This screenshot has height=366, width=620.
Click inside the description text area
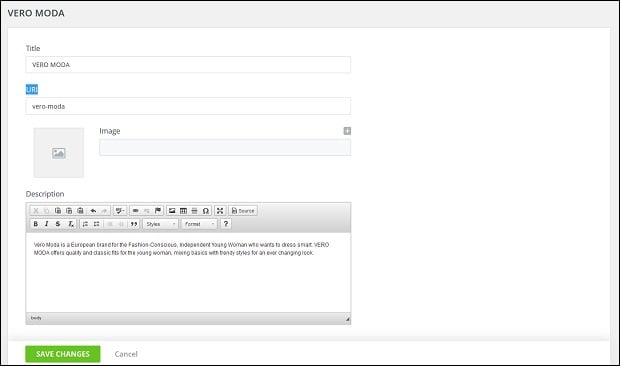tap(188, 273)
